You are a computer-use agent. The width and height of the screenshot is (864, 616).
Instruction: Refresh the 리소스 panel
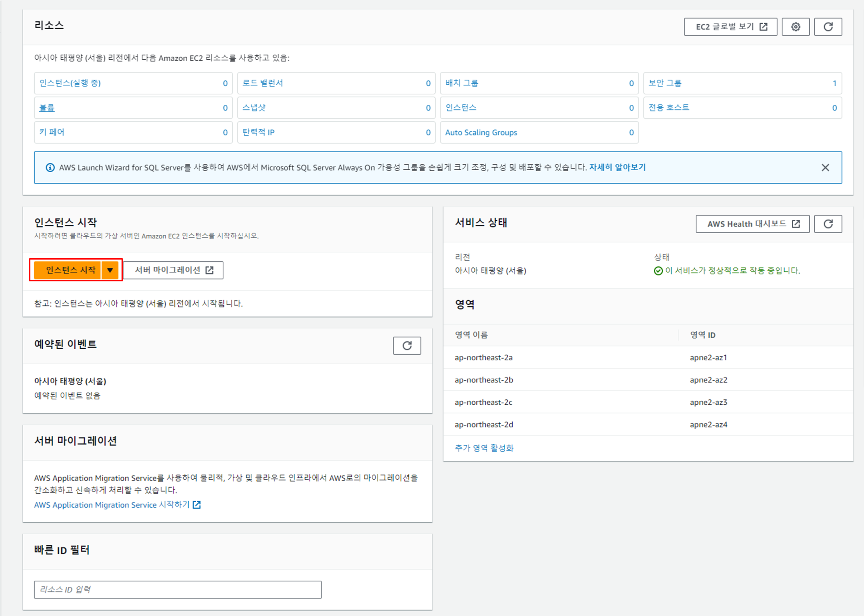pyautogui.click(x=828, y=27)
